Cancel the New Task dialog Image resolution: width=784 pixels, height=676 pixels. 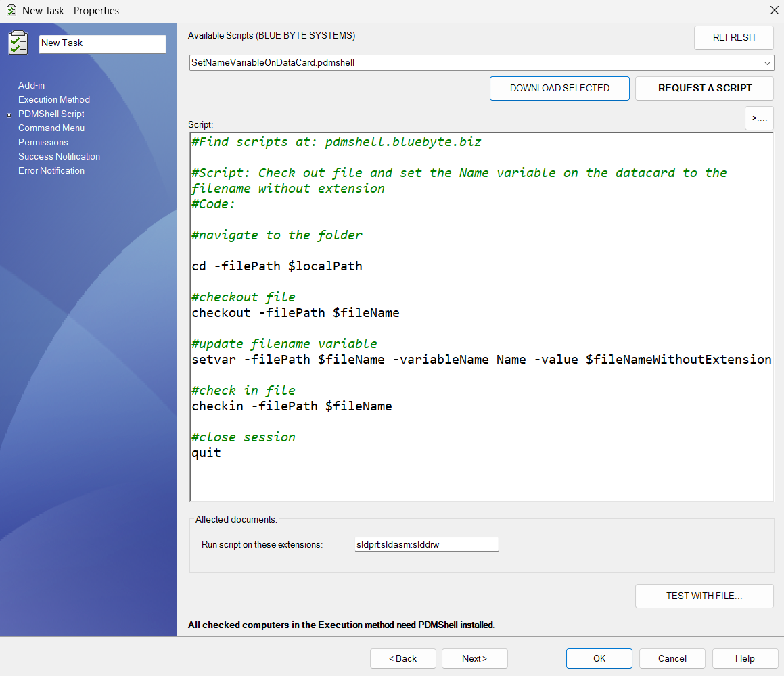[x=672, y=658]
